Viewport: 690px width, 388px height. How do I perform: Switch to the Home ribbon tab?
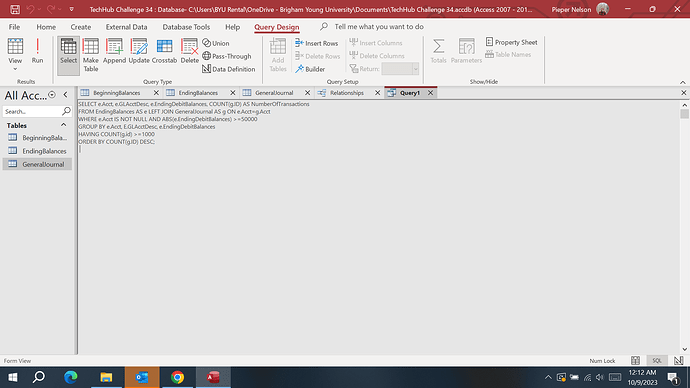pos(46,27)
